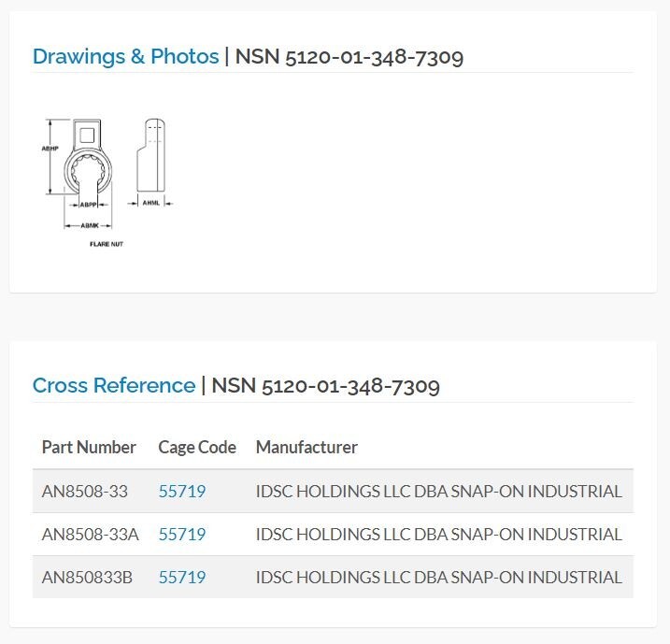This screenshot has height=644, width=670.
Task: Open cage code 55719 for AN8508-33A
Action: click(182, 534)
